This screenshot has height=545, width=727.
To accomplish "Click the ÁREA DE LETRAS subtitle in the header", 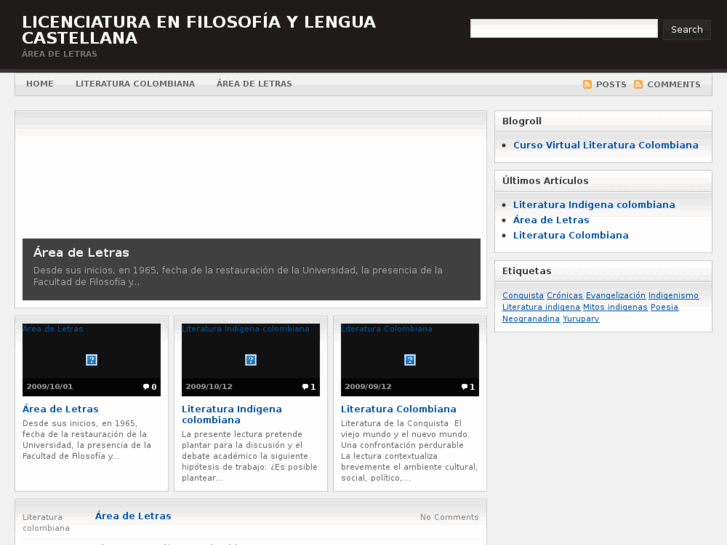I will tap(59, 54).
